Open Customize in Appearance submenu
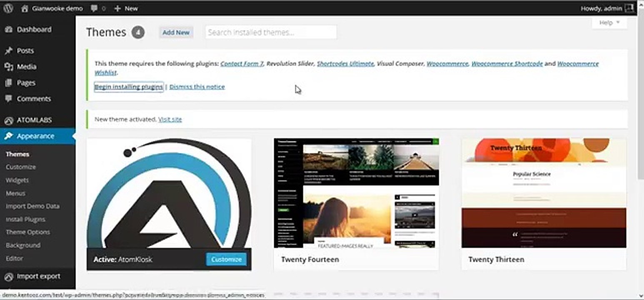644x300 pixels. click(x=21, y=167)
